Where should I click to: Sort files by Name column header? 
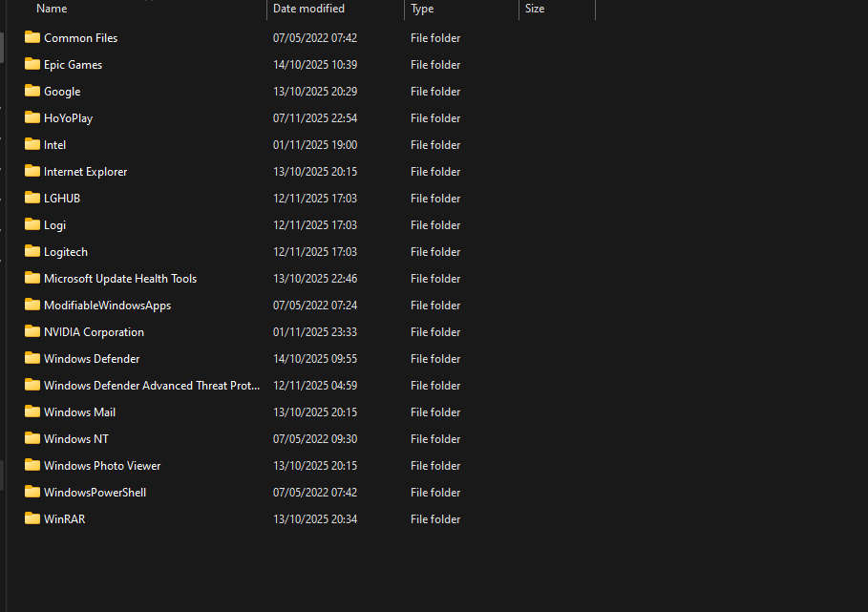[x=52, y=9]
